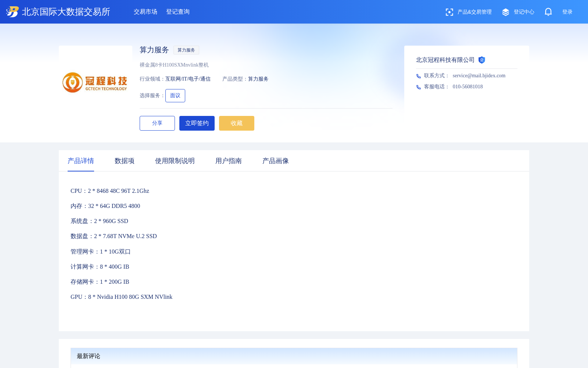Click the 系统盘 2 * 960G SSD line
The height and width of the screenshot is (368, 588).
pyautogui.click(x=99, y=221)
